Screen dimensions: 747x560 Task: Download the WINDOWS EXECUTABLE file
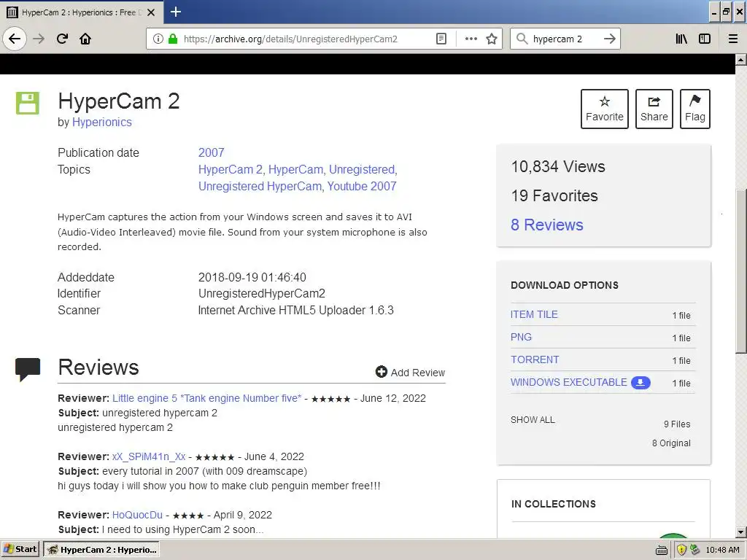pyautogui.click(x=569, y=382)
